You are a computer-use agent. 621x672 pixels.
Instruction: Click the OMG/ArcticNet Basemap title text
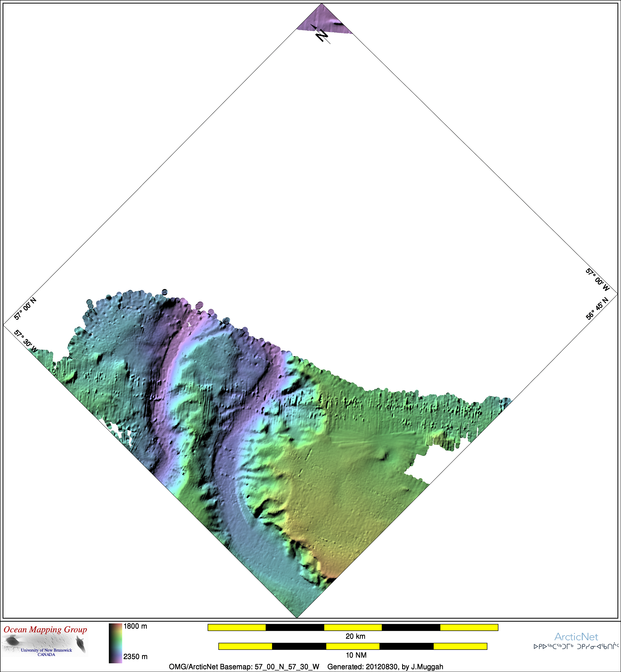(x=244, y=667)
